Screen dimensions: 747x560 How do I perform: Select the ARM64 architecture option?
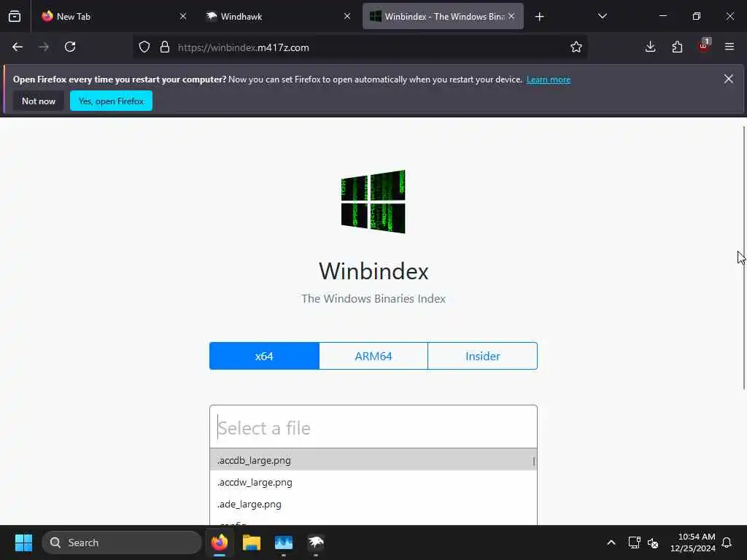point(373,356)
